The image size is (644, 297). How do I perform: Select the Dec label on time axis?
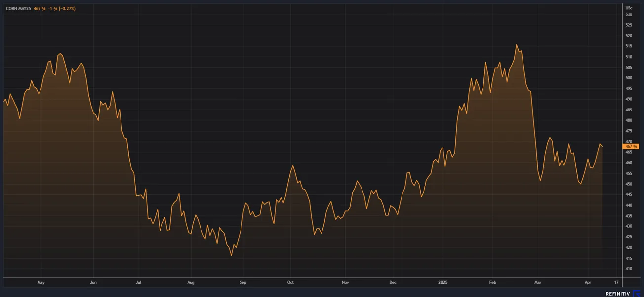[x=393, y=283]
